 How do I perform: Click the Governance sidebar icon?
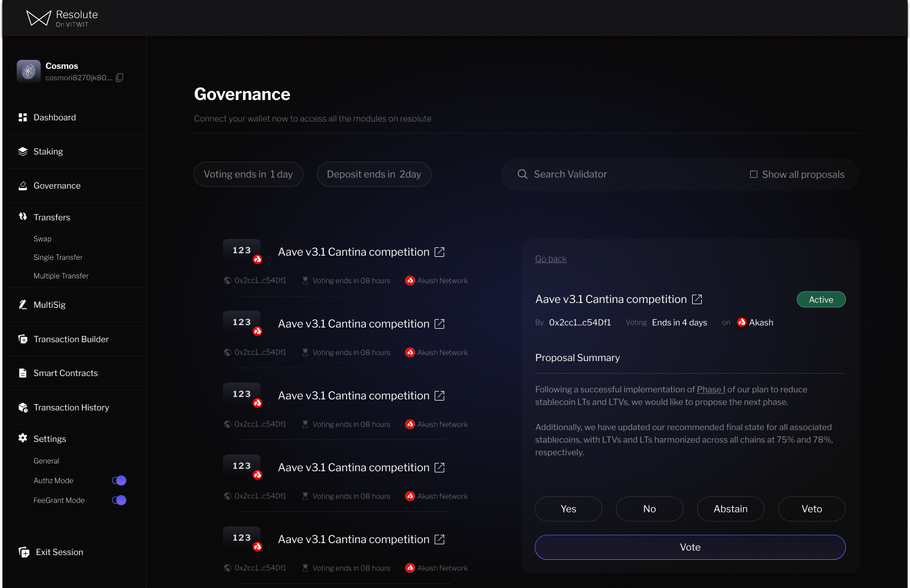[x=23, y=186]
